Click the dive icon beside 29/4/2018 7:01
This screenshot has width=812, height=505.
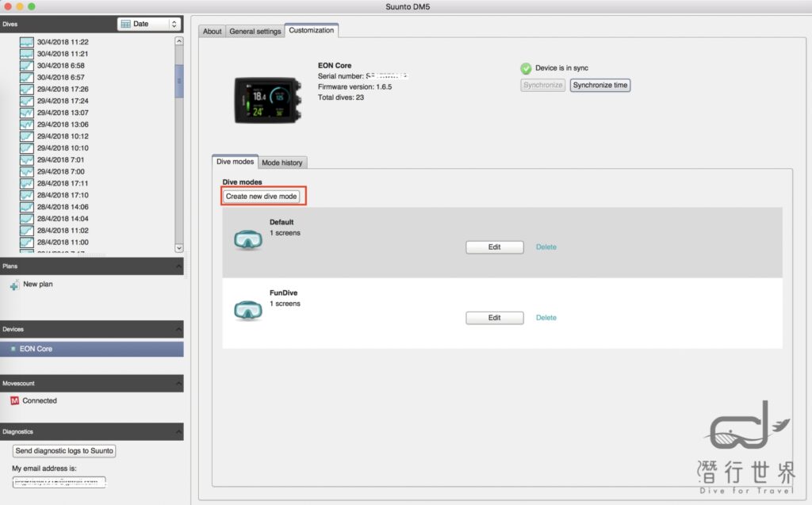[26, 160]
